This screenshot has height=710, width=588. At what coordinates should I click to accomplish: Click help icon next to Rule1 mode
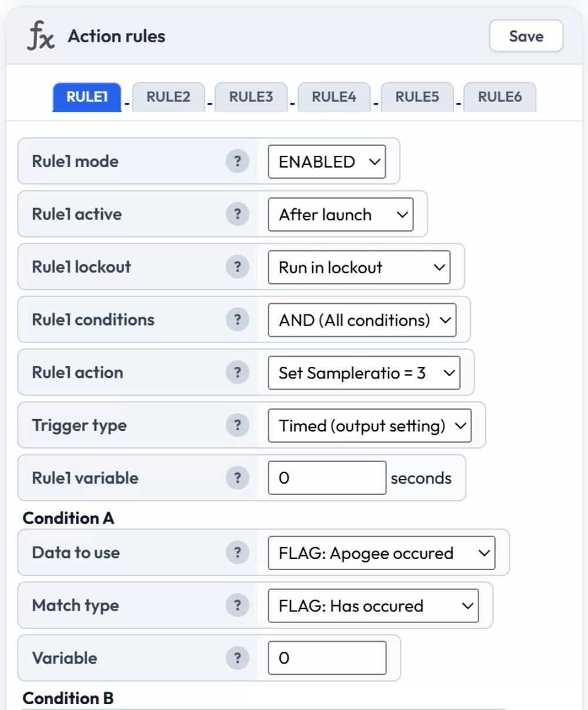coord(238,161)
